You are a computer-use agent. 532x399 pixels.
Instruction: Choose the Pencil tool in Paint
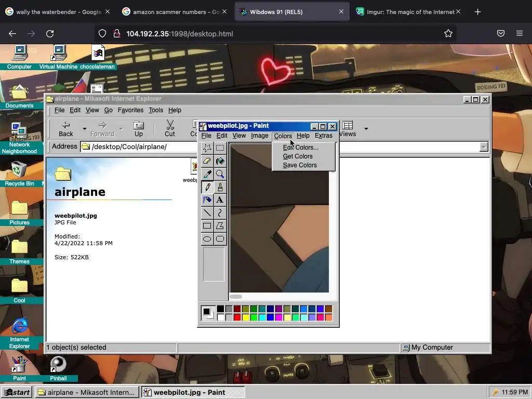[207, 187]
